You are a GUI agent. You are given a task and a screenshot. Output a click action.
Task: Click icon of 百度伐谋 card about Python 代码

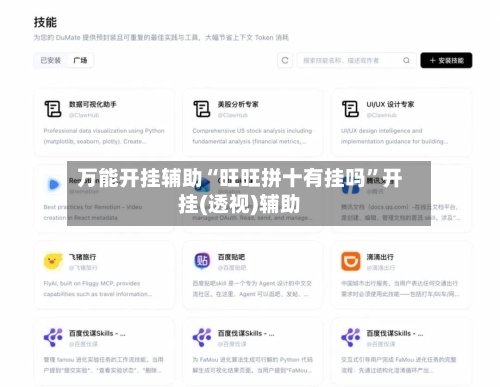coord(202,337)
